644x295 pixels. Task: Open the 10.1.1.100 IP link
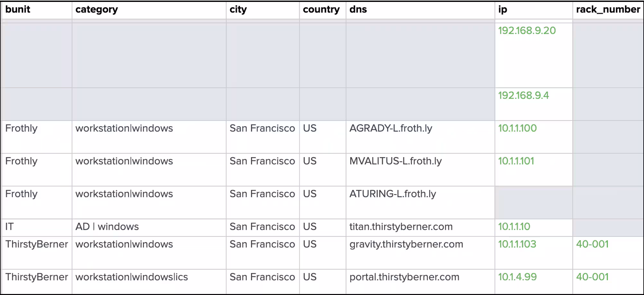point(517,128)
